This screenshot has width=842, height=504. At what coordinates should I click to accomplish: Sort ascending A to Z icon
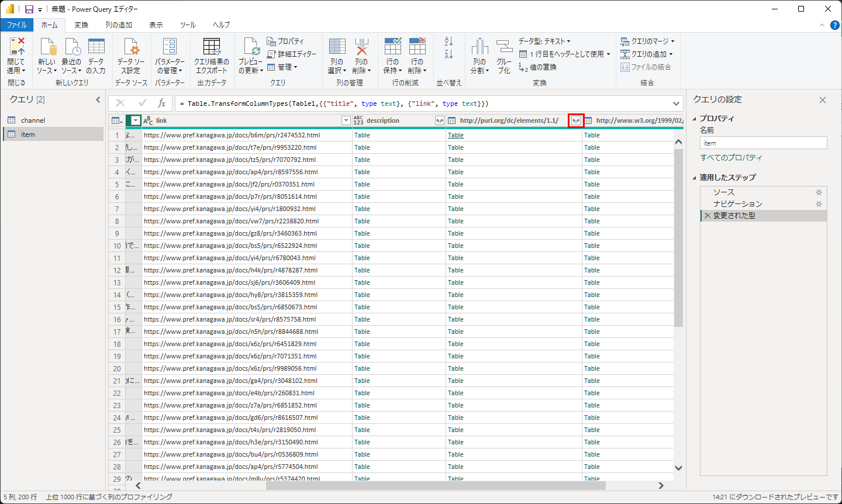(449, 42)
